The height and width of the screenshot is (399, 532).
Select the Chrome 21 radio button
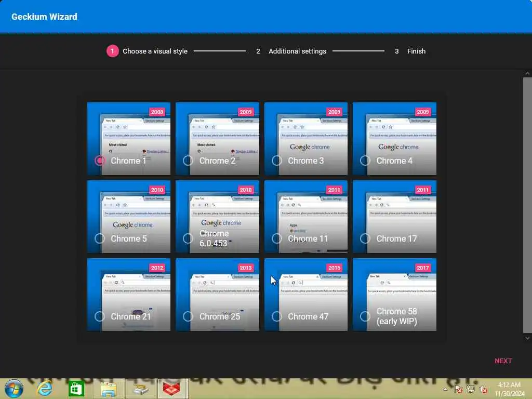(x=100, y=316)
